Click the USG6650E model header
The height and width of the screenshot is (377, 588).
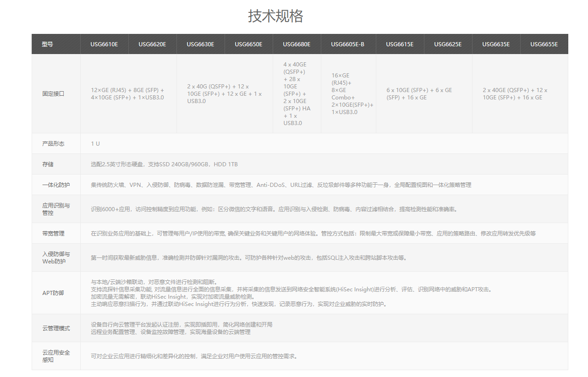tap(248, 44)
